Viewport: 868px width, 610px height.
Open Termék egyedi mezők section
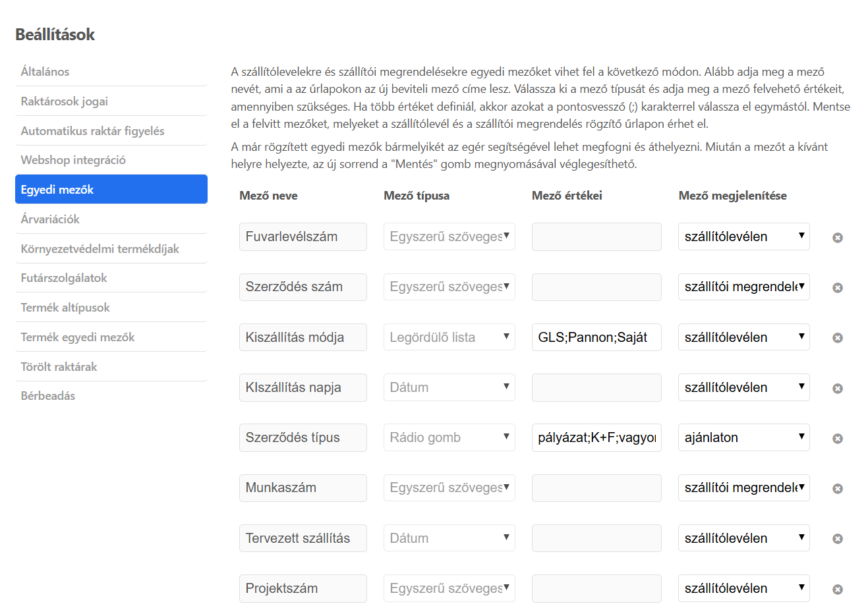pyautogui.click(x=111, y=337)
